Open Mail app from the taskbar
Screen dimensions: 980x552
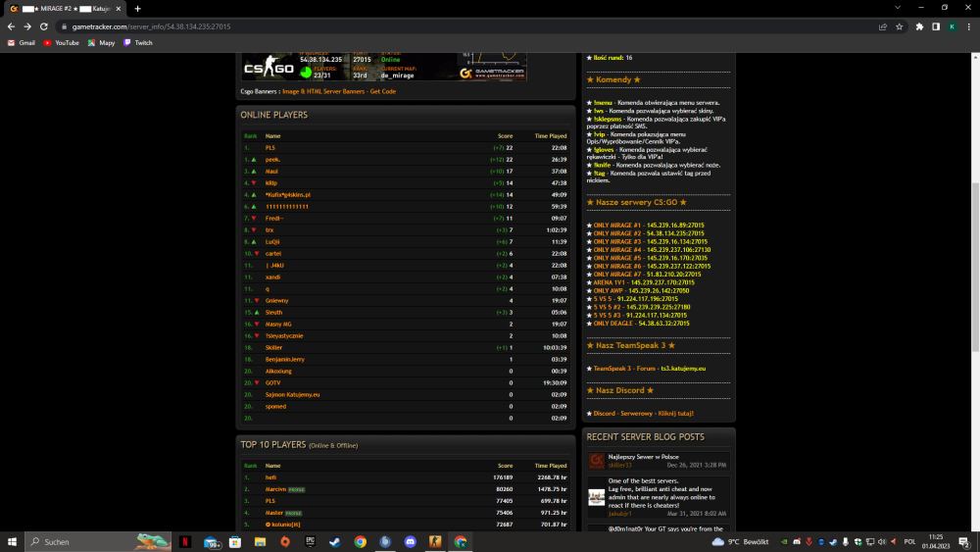point(212,542)
